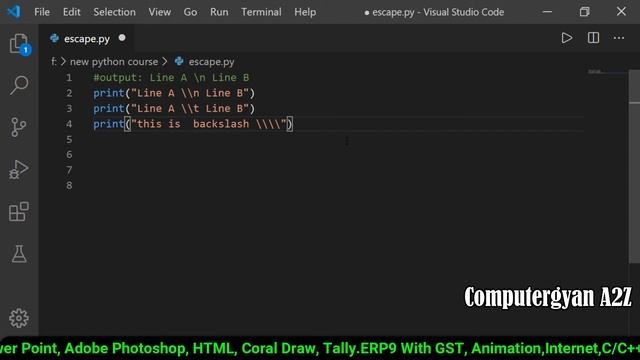Screen dimensions: 640x360
Task: Open 'new python course' breadcrumb folder
Action: tap(113, 62)
